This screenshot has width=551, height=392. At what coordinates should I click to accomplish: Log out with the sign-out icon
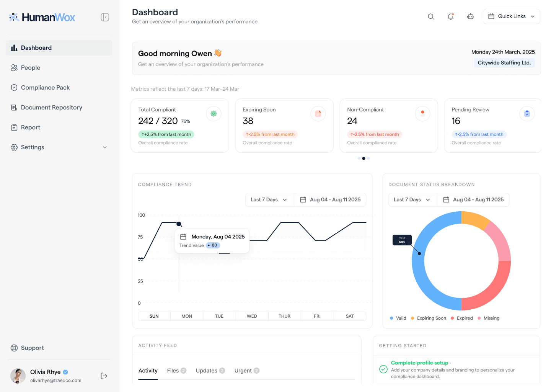tap(104, 376)
